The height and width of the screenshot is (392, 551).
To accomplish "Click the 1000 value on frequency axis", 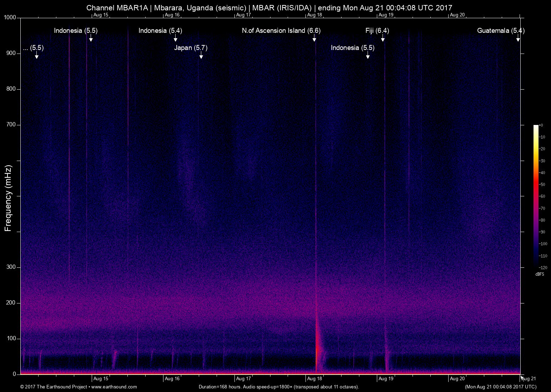I will pos(10,18).
